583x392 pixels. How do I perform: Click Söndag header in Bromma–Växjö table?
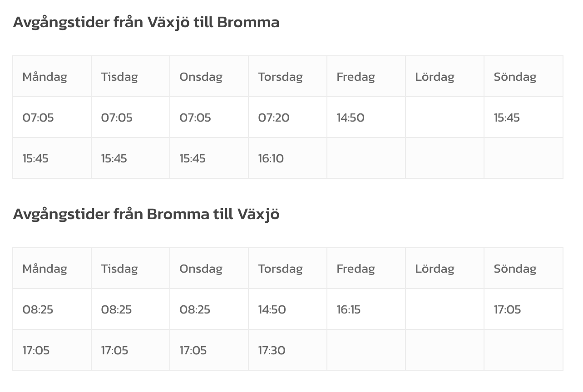point(515,269)
